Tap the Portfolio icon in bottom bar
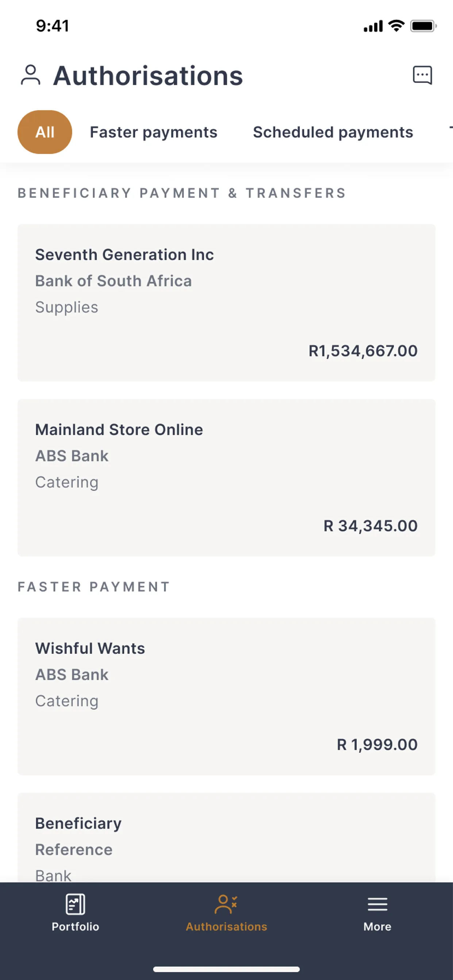The width and height of the screenshot is (453, 980). (75, 904)
